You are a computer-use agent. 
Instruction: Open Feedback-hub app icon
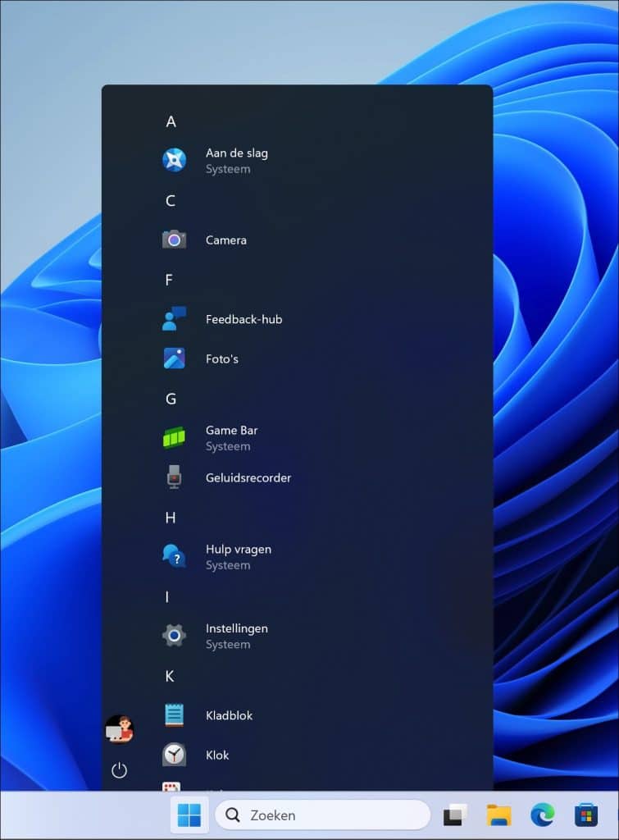tap(174, 319)
